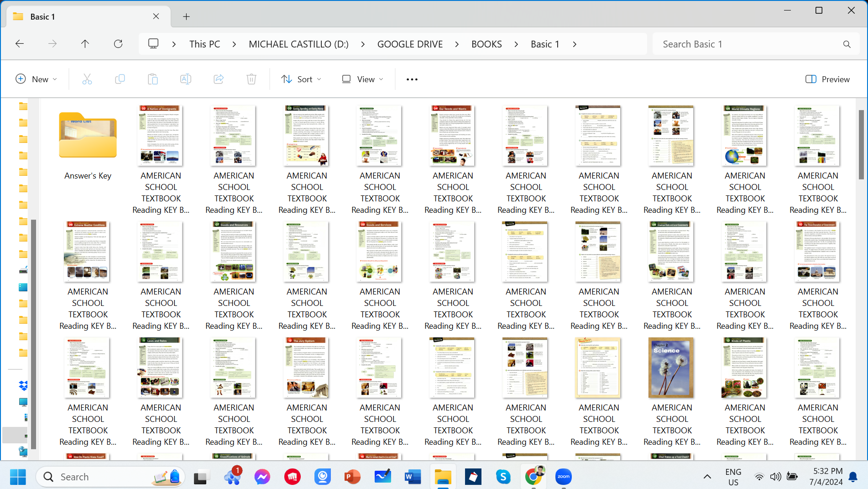Add a new File Explorer tab
868x489 pixels.
pyautogui.click(x=186, y=16)
